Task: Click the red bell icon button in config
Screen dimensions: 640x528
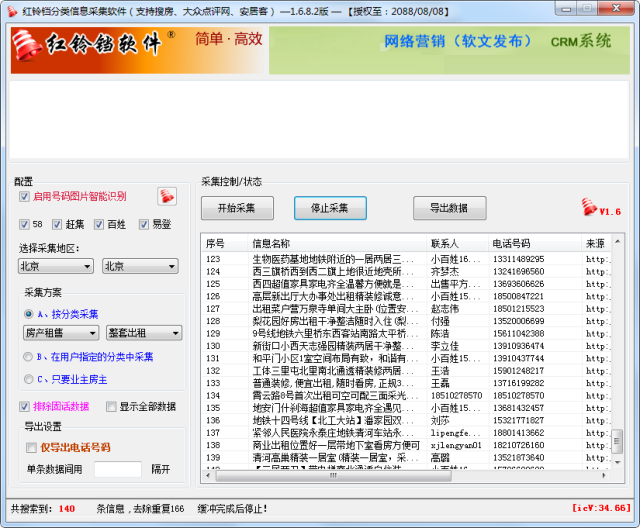Action: point(167,196)
